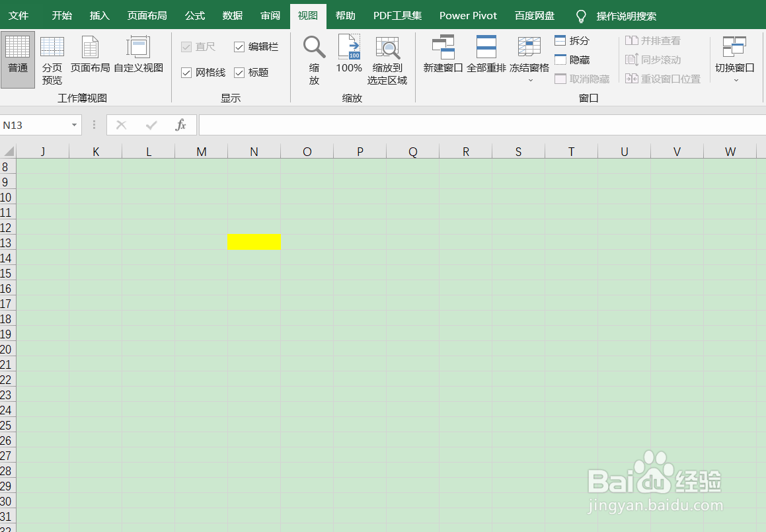Image resolution: width=766 pixels, height=532 pixels.
Task: Open the Page Layout (页面布局) ribbon tab
Action: (147, 16)
